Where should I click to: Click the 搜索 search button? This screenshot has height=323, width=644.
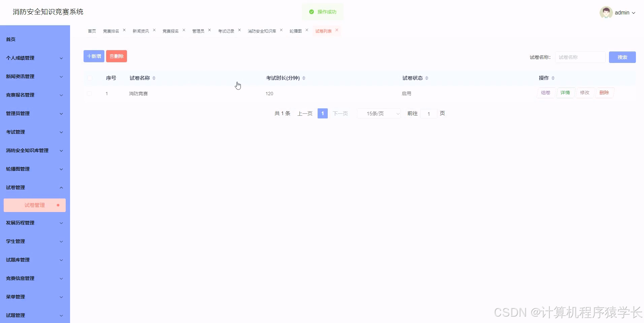(622, 57)
